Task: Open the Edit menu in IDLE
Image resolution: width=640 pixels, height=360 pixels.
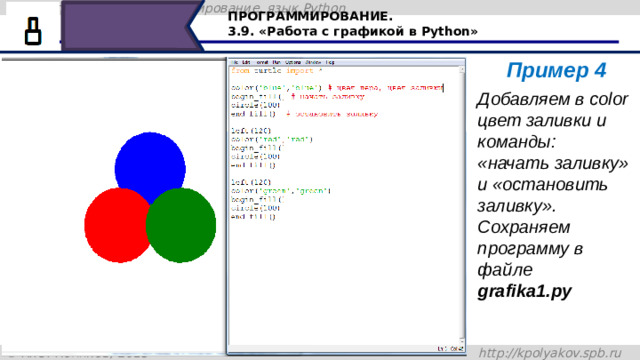Action: (246, 62)
